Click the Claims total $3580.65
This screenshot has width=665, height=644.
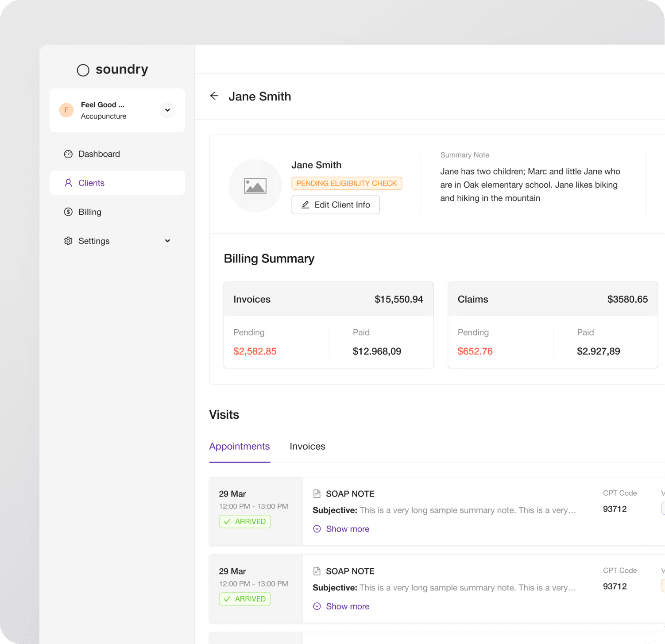[x=627, y=299]
